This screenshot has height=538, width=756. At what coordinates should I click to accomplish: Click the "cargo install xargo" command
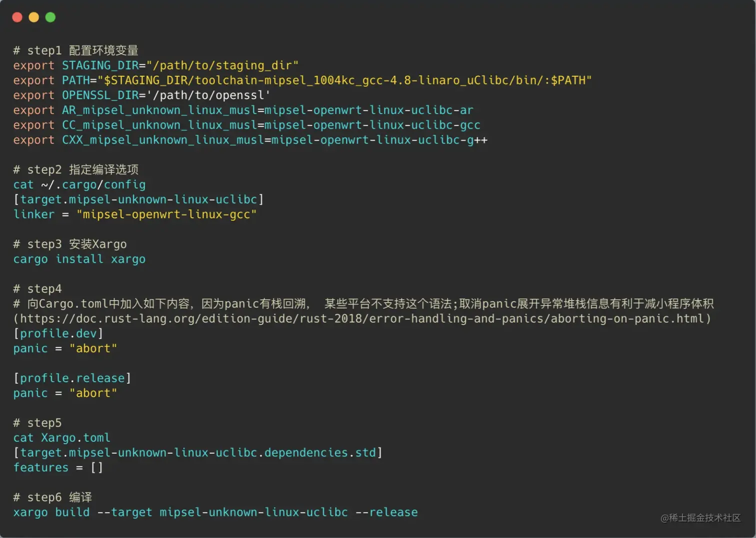[79, 259]
